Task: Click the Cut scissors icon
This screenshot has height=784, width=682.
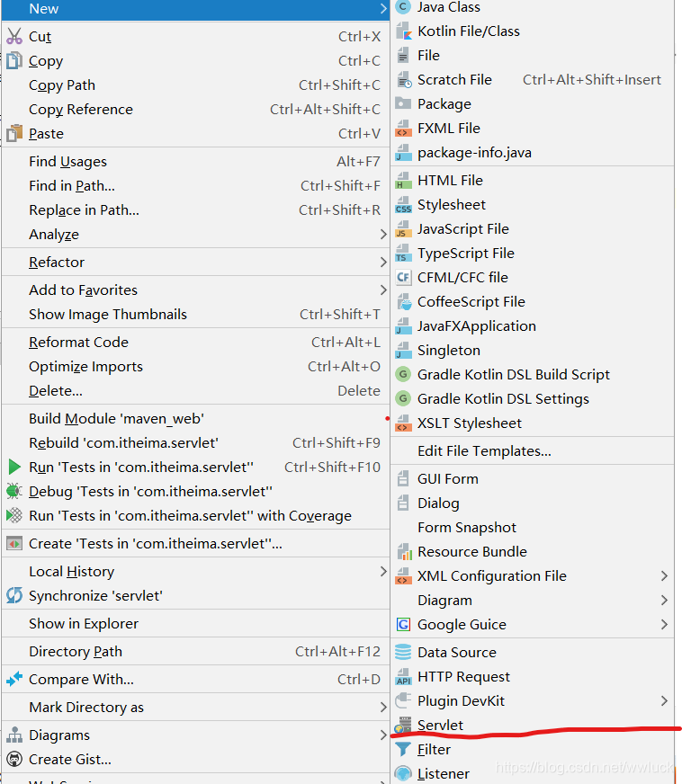Action: [14, 37]
